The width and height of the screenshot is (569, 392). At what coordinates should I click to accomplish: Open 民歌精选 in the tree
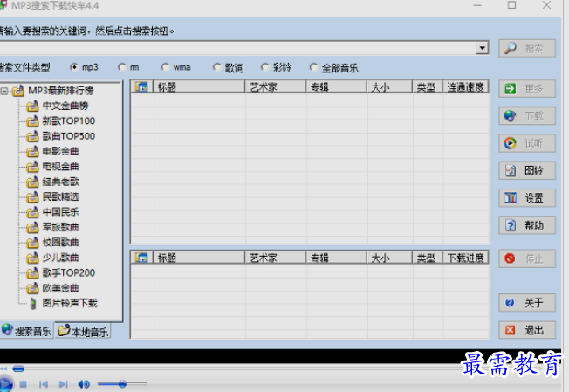60,196
